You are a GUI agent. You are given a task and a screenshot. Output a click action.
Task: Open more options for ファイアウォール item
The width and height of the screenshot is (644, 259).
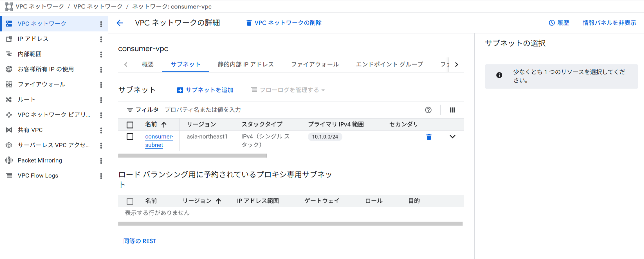(x=101, y=85)
